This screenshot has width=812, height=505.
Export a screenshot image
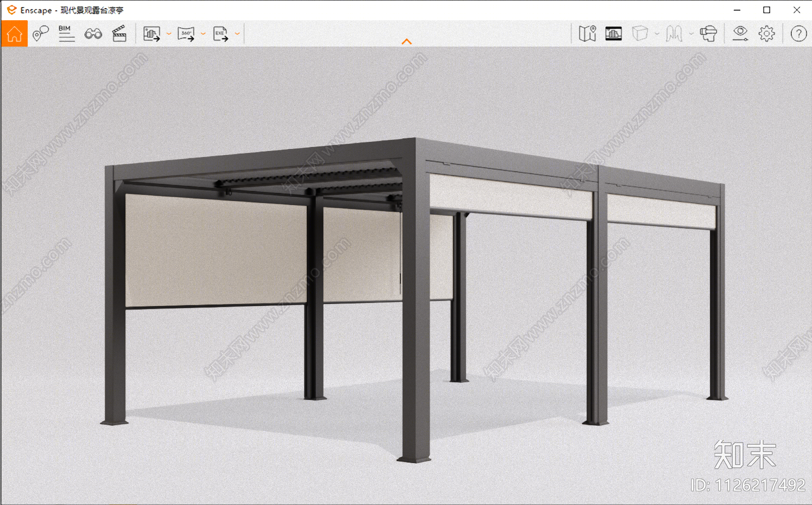coord(152,34)
